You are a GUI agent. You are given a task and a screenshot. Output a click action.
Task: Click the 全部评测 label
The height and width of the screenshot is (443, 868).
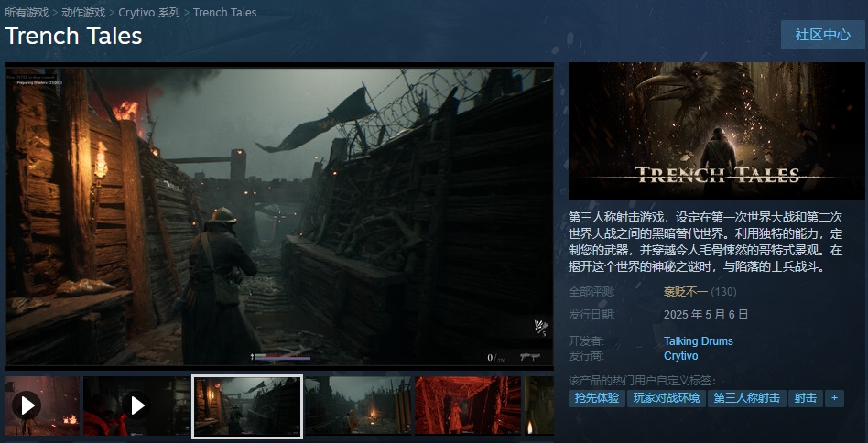(x=591, y=291)
